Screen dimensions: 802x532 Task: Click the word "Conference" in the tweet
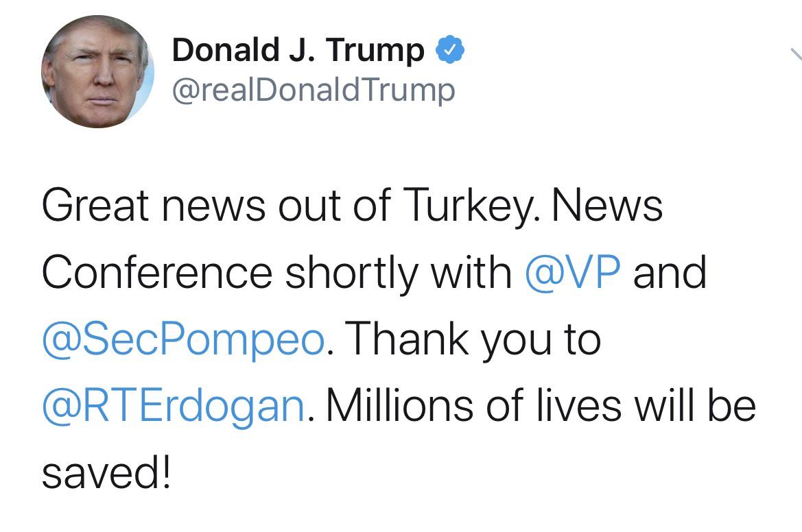157,272
